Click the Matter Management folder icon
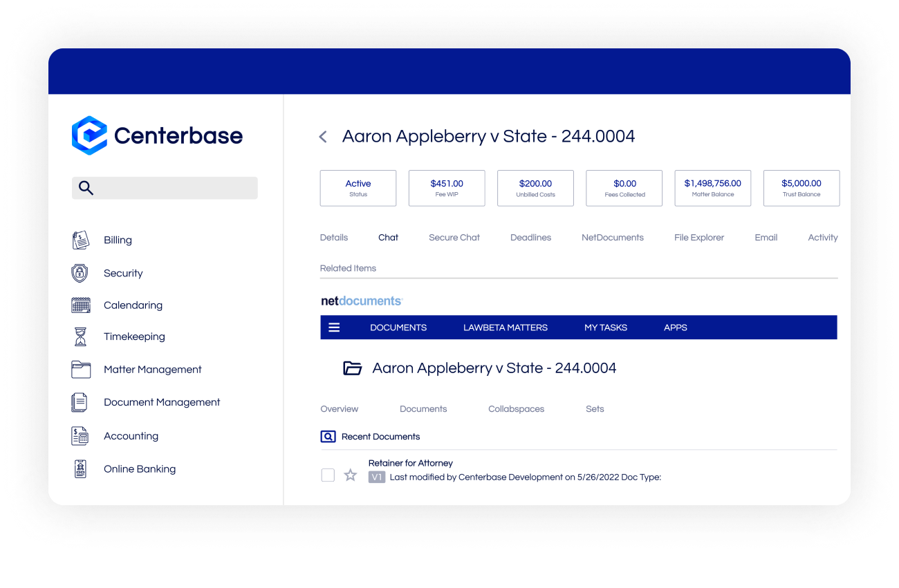 (x=81, y=370)
